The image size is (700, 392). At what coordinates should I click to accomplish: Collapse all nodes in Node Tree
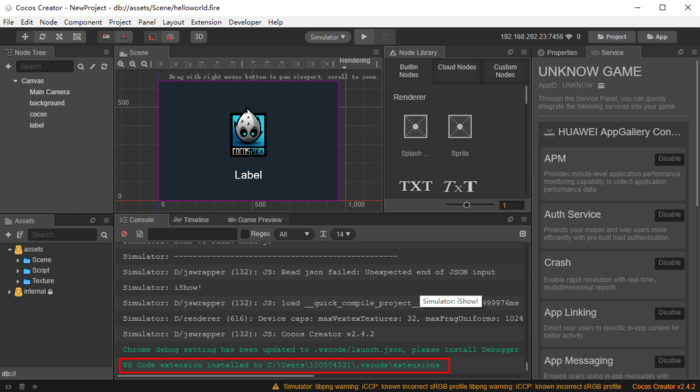pyautogui.click(x=92, y=67)
